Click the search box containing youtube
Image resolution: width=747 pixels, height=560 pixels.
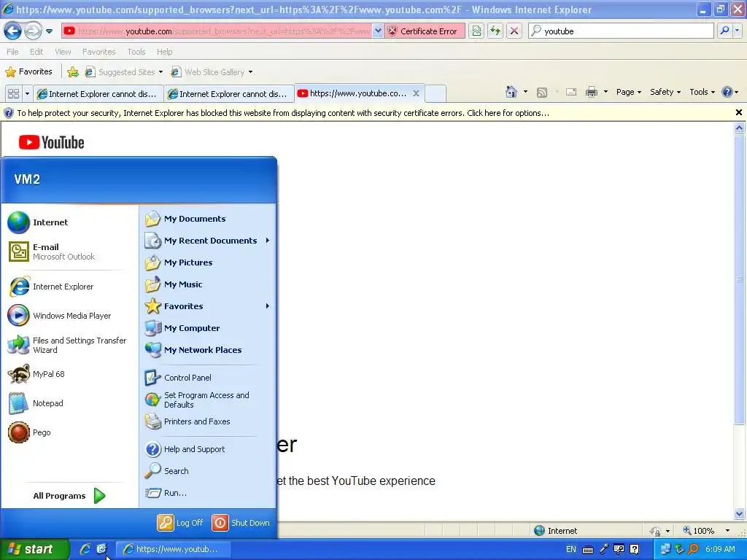click(621, 31)
